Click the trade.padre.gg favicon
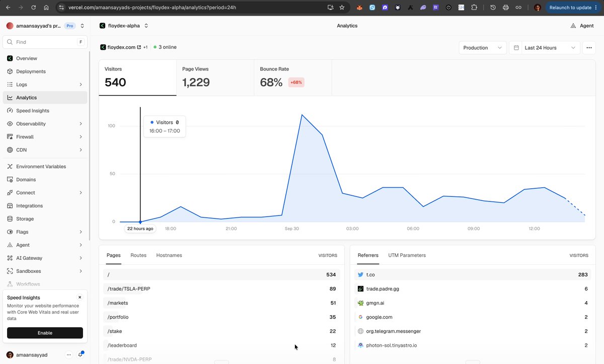This screenshot has height=364, width=604. coord(360,289)
